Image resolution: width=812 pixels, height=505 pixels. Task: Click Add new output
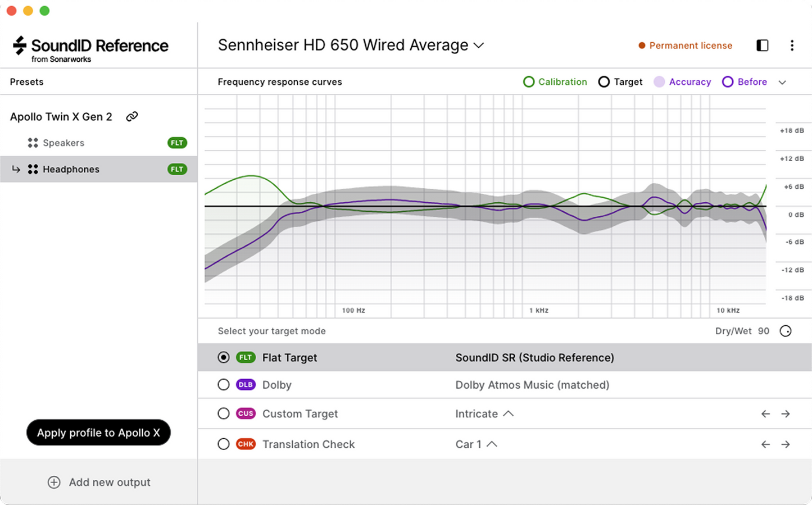(99, 482)
